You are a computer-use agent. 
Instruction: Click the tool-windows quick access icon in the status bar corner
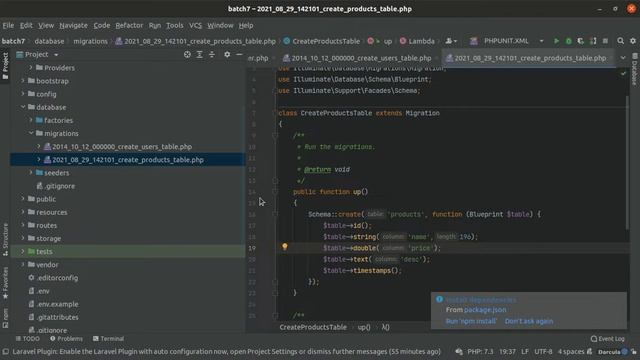pos(5,351)
